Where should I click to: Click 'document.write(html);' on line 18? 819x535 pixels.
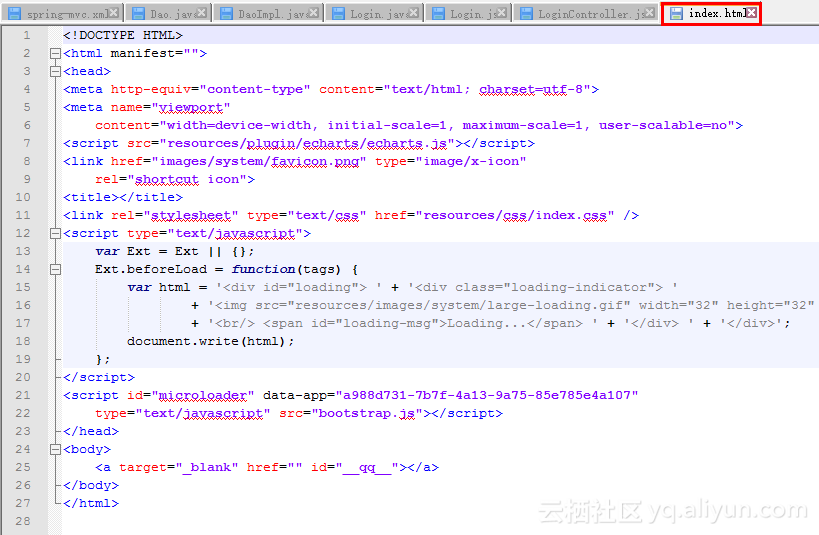210,341
